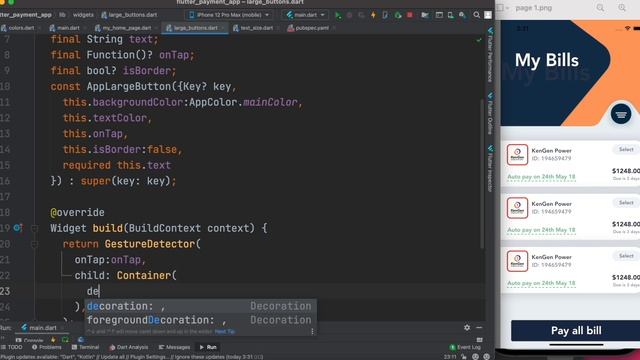The image size is (640, 360).
Task: Open Search Everywhere magnifier in IDE toolbar
Action: tap(476, 15)
